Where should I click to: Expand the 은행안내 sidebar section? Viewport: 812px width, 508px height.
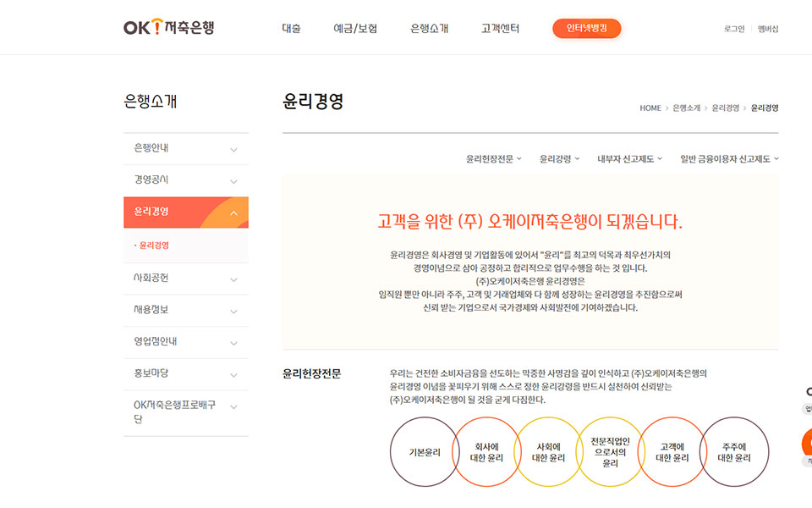tap(186, 149)
